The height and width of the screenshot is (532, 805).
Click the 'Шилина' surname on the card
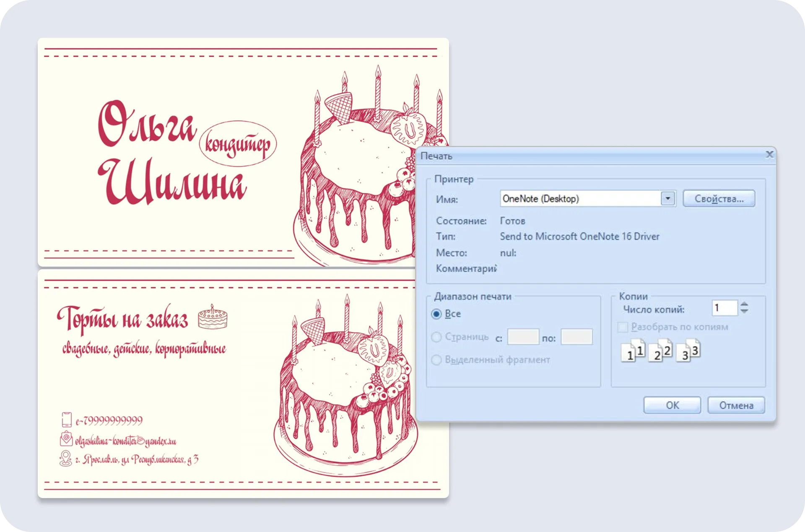[x=173, y=182]
